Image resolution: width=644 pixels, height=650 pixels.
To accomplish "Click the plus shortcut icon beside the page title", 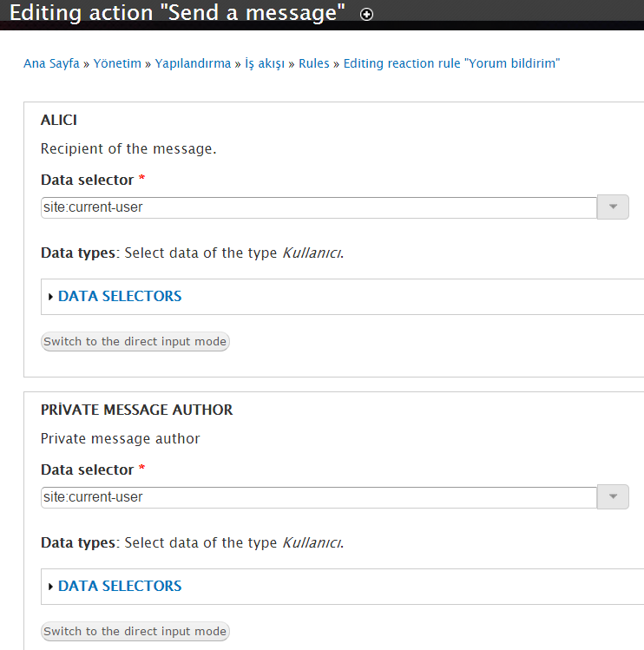I will [x=366, y=15].
